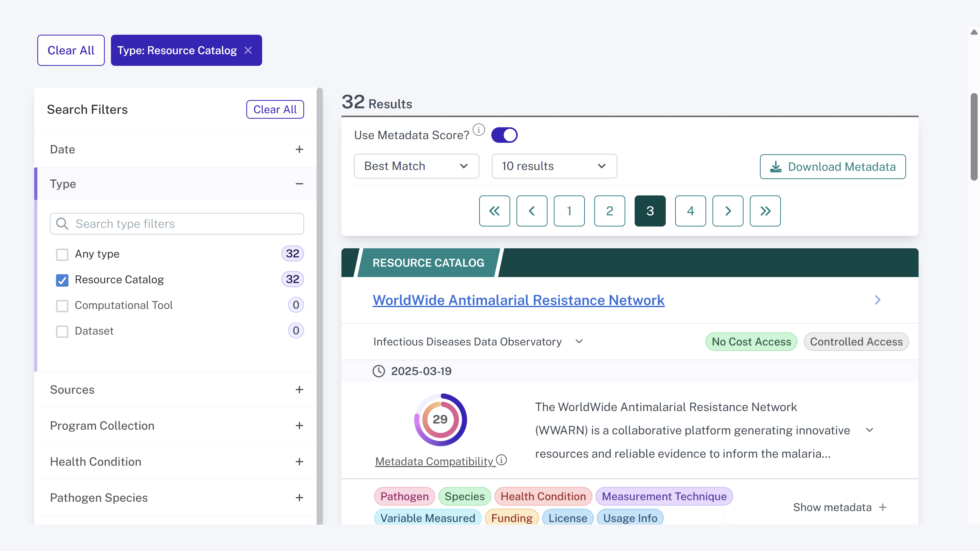Screen dimensions: 980x551
Task: Jump to first results page via double-chevron
Action: 495,211
